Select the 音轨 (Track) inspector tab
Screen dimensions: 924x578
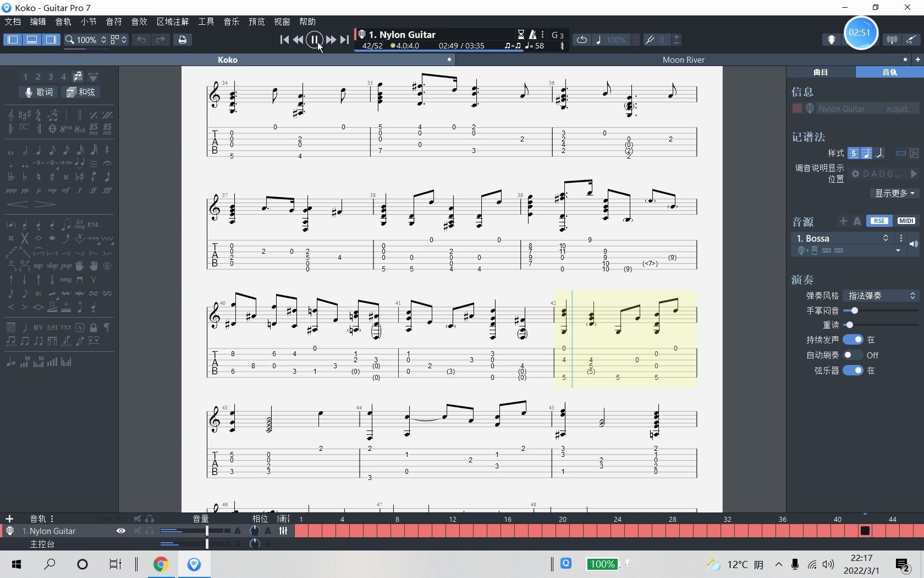889,72
